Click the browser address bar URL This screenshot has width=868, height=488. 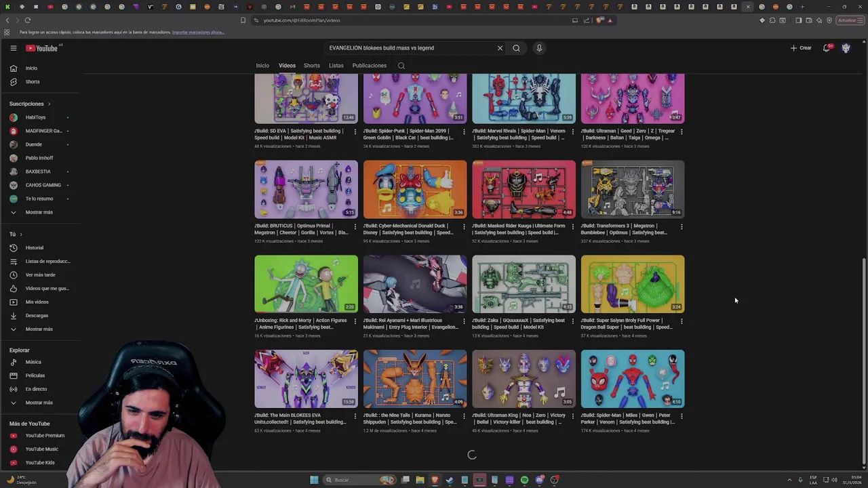[302, 20]
